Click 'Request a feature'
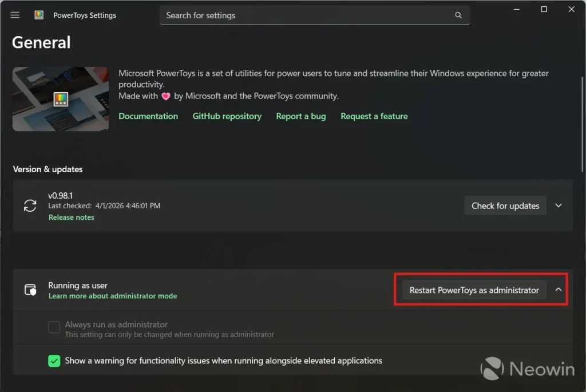 tap(374, 116)
